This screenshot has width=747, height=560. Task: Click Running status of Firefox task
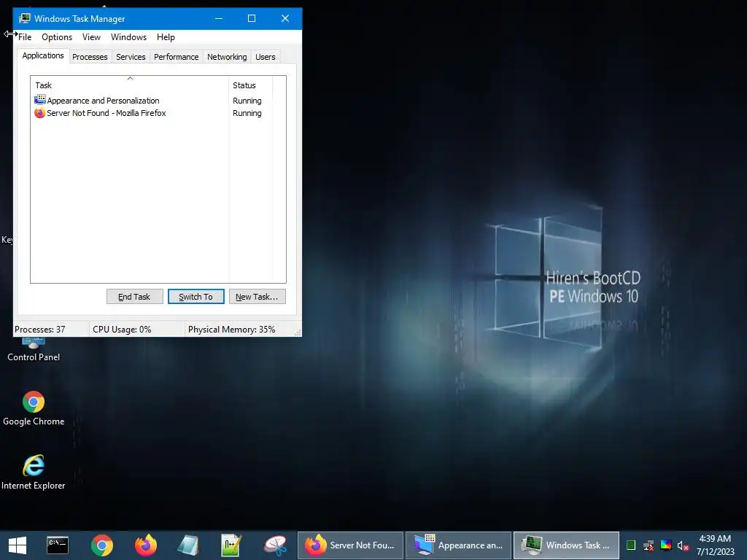click(x=247, y=113)
